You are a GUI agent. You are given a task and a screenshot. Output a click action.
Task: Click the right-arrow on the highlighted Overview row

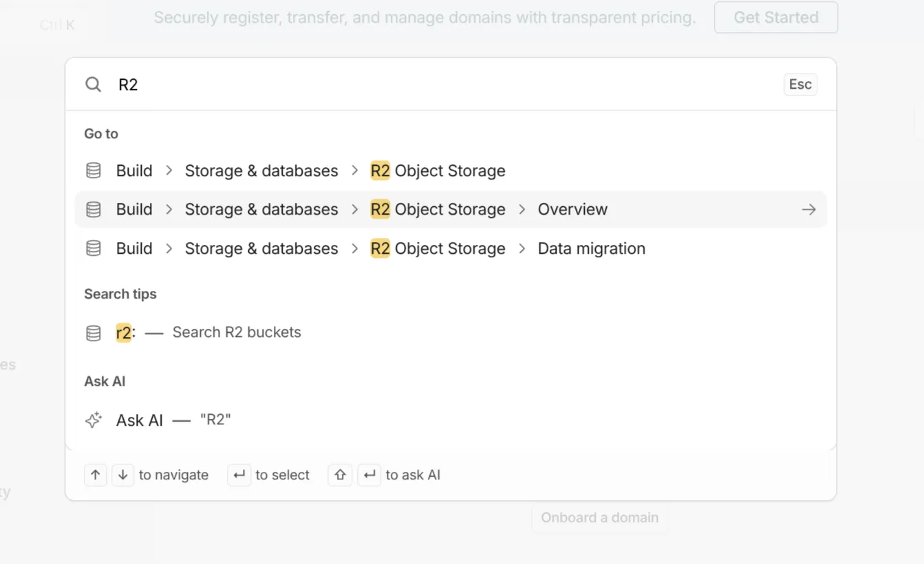[808, 209]
